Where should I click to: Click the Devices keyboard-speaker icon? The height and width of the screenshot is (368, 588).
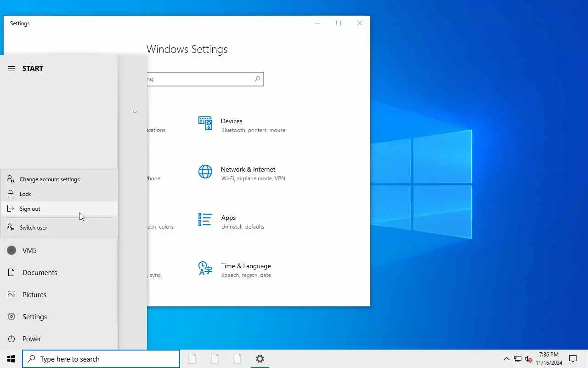click(205, 123)
